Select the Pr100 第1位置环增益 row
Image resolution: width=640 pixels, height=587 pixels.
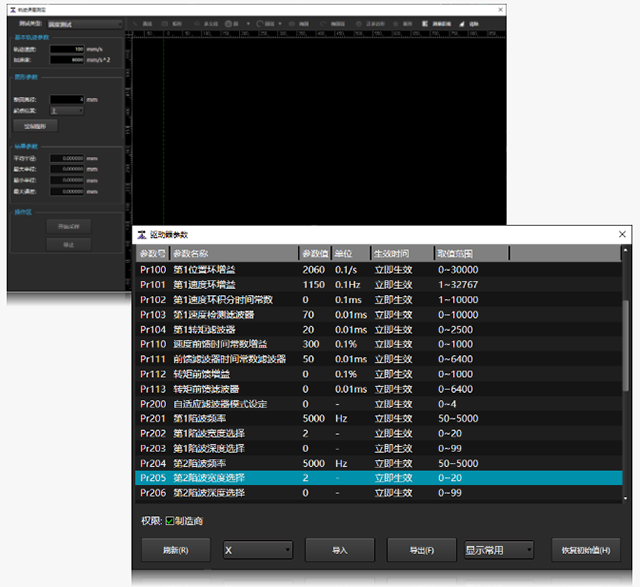380,270
